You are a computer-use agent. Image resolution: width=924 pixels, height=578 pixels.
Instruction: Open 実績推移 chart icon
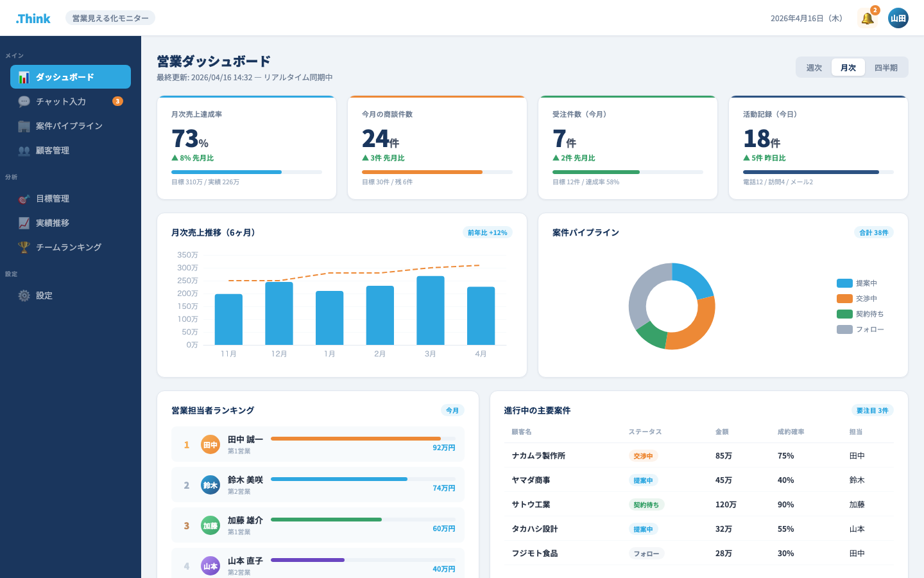coord(24,223)
